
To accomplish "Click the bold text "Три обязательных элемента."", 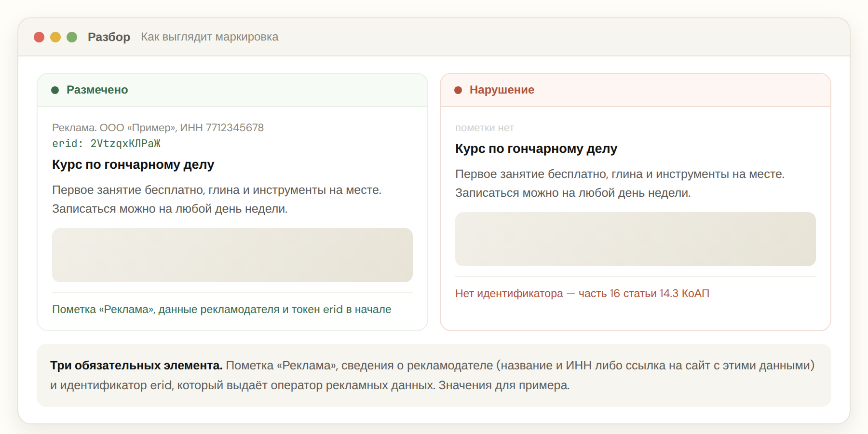I will [136, 366].
